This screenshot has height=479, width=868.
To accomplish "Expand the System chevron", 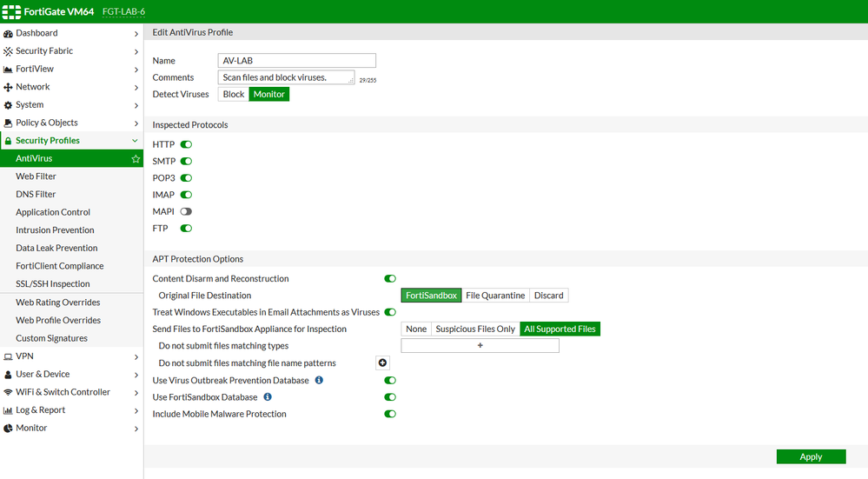I will coord(136,105).
